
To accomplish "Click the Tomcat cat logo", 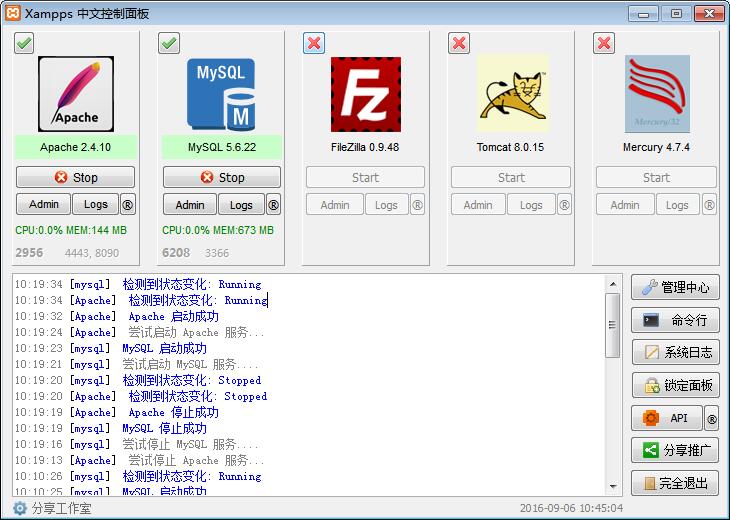I will click(513, 93).
